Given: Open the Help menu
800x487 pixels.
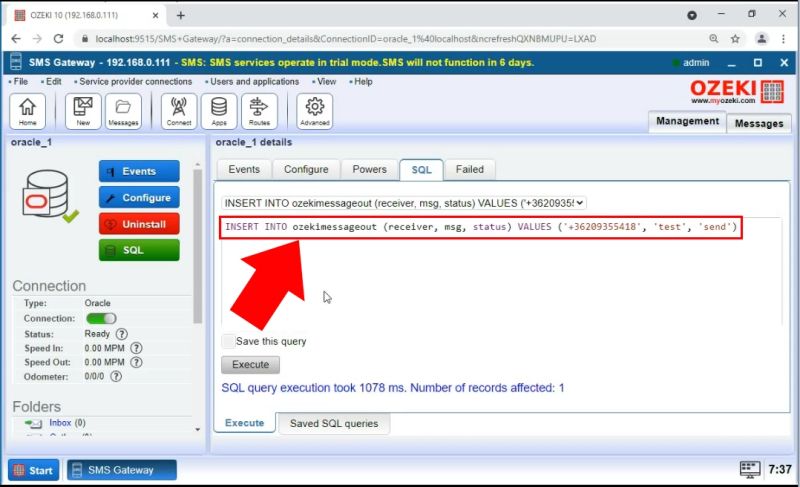Looking at the screenshot, I should tap(362, 82).
